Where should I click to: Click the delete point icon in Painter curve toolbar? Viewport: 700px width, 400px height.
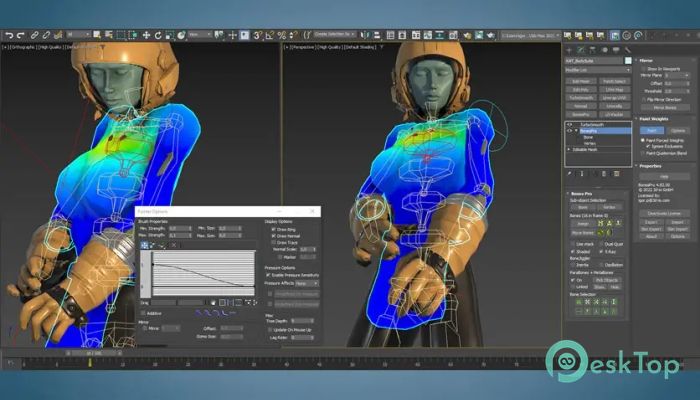tap(174, 245)
